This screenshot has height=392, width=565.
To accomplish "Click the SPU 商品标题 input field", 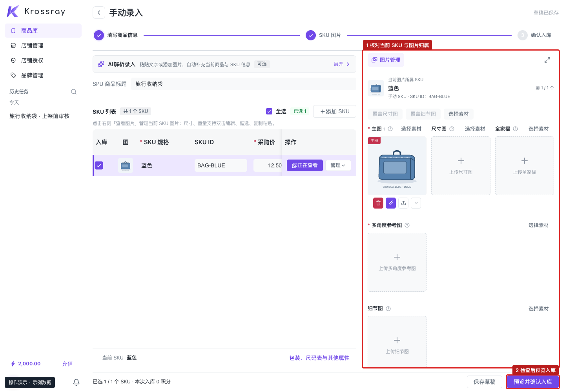I will pyautogui.click(x=243, y=84).
